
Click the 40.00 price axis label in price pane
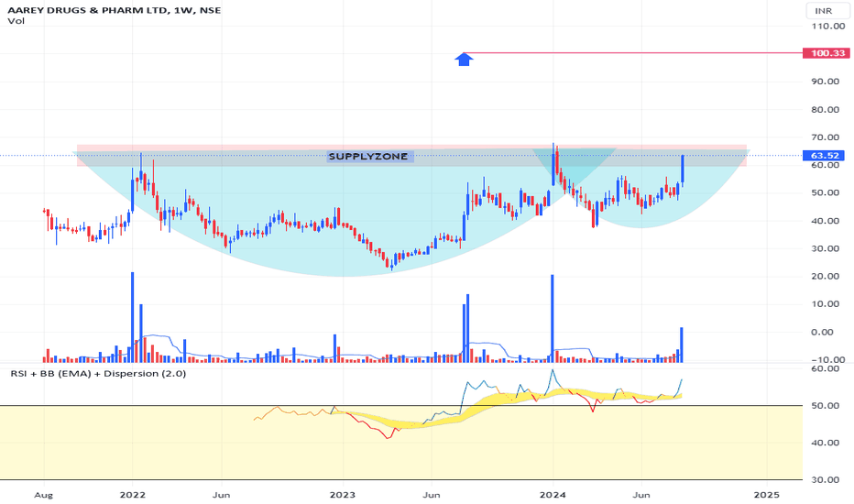point(825,221)
